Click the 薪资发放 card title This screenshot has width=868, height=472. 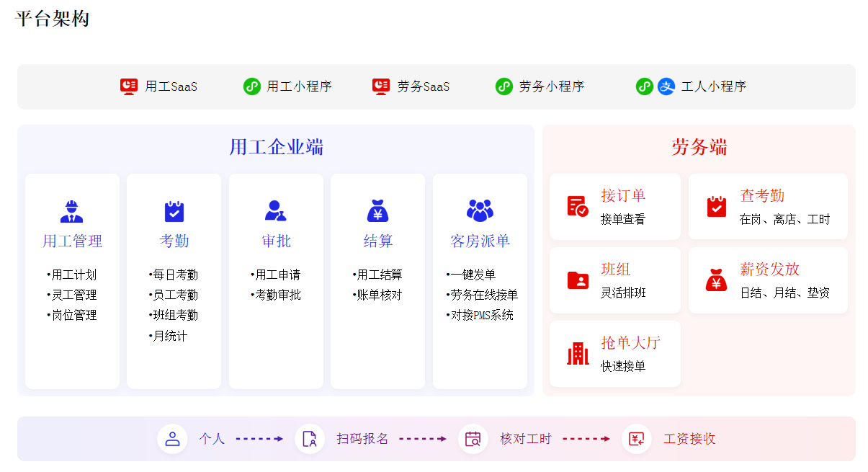770,269
